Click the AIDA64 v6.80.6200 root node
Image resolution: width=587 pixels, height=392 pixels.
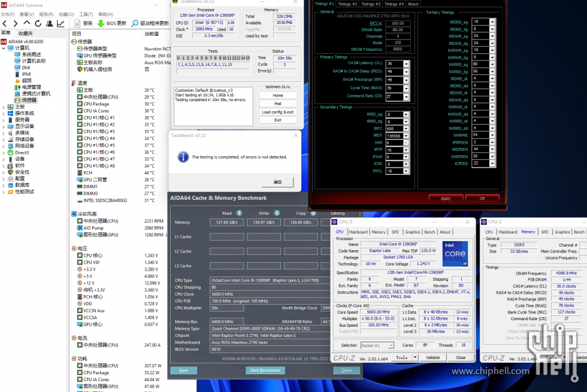(22, 41)
